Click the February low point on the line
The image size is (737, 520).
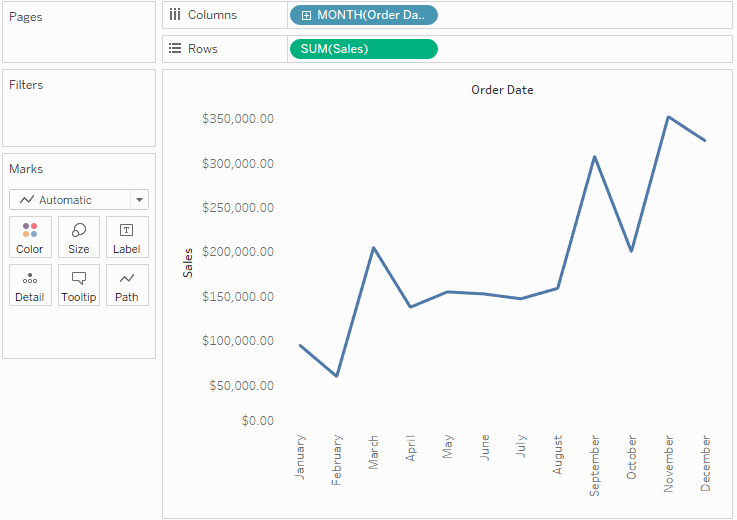tap(337, 376)
